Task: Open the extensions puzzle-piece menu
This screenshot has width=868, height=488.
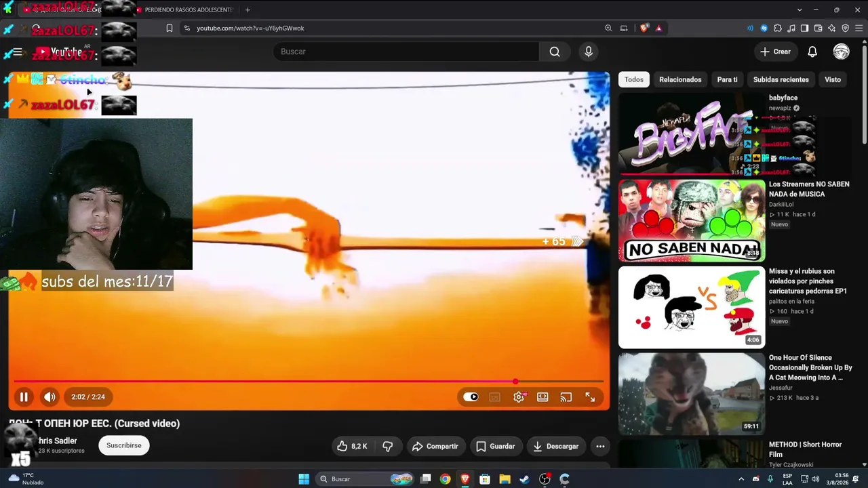Action: click(x=778, y=28)
